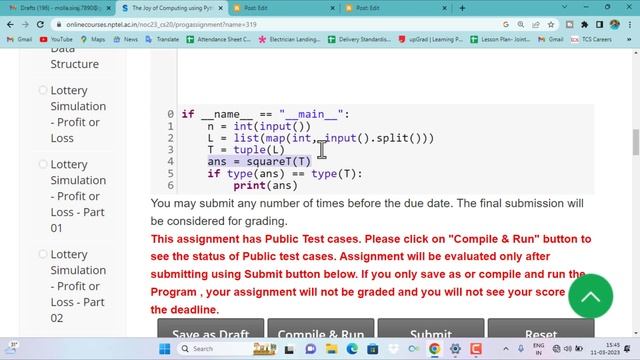Show more bookmarks overflow chevron
Viewport: 640px width, 360px height.
click(629, 39)
